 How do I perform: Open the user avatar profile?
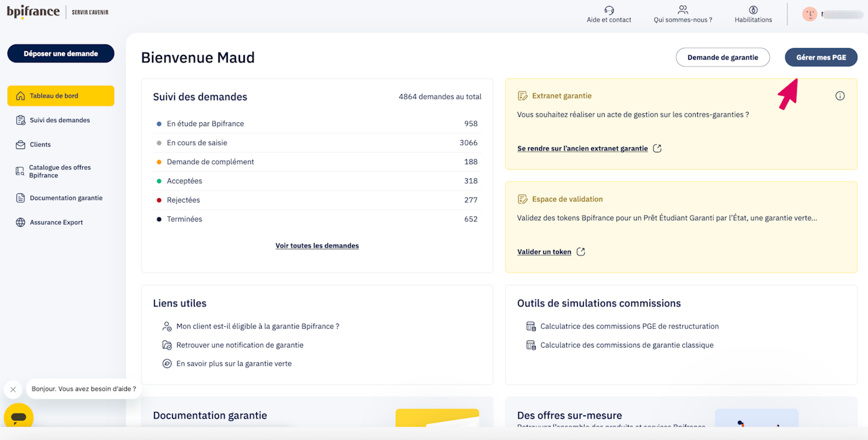pos(810,14)
